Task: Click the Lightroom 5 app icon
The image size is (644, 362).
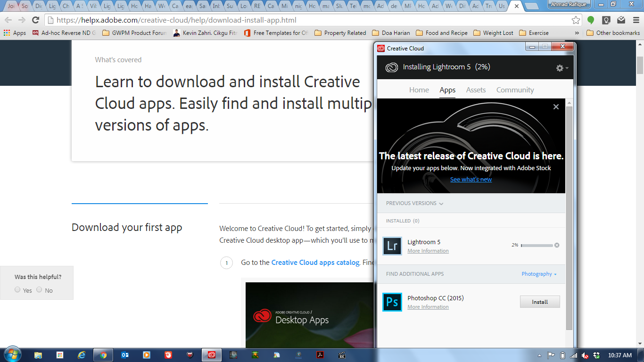Action: (392, 246)
